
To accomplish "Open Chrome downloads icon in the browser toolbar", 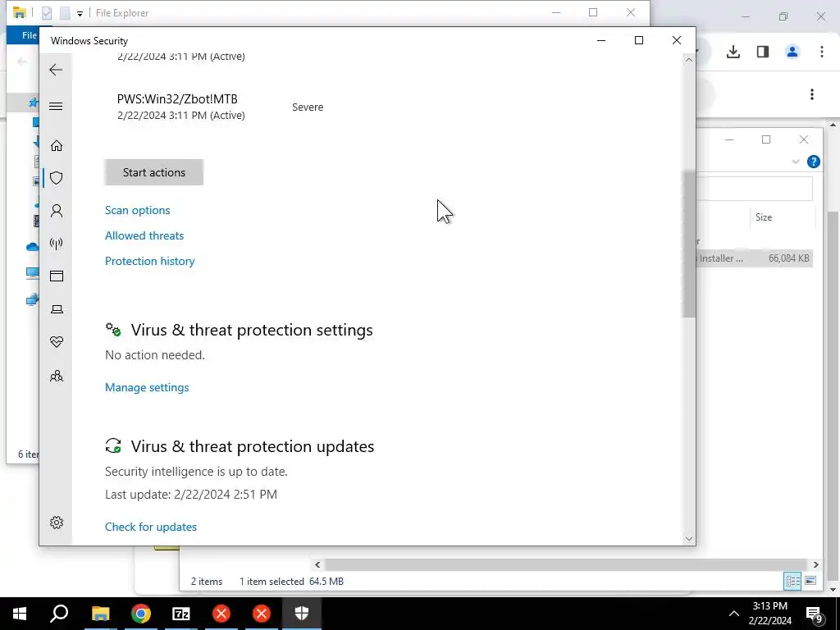I will point(733,52).
